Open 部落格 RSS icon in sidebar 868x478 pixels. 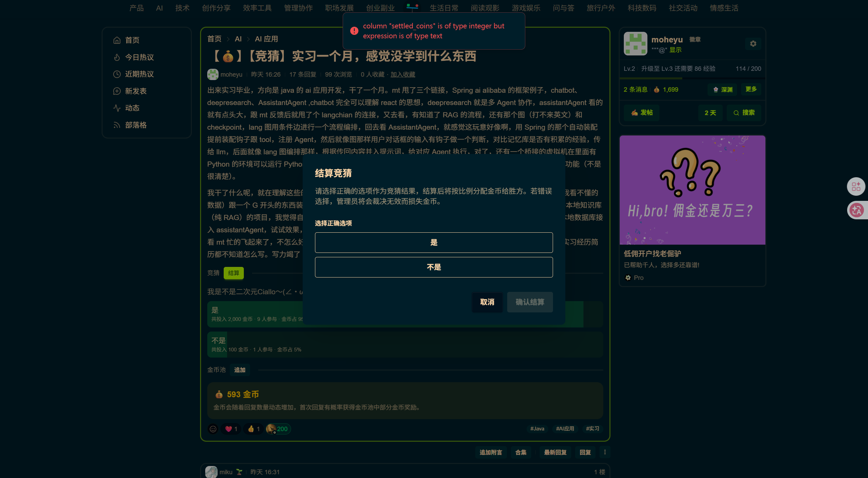[x=117, y=125]
